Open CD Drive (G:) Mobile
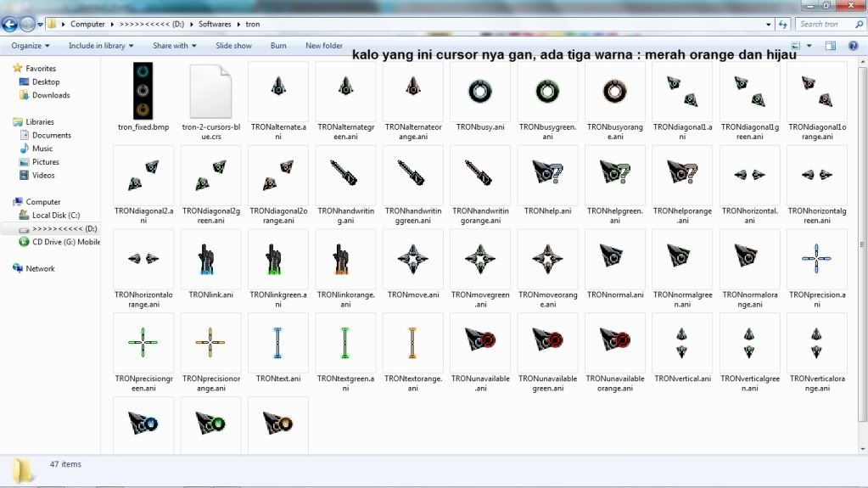 [x=65, y=242]
